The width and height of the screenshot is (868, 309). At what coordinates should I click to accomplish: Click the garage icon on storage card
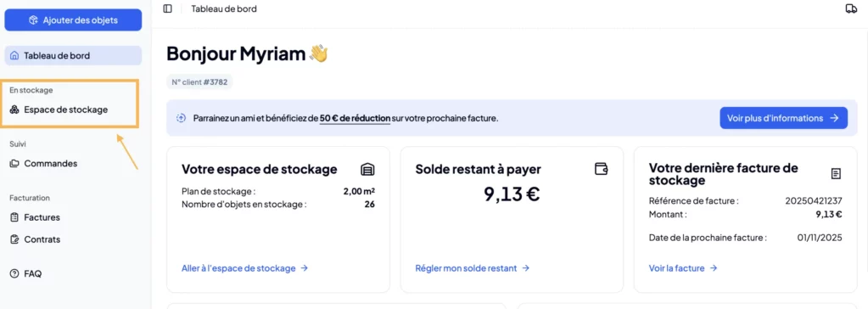click(x=367, y=169)
